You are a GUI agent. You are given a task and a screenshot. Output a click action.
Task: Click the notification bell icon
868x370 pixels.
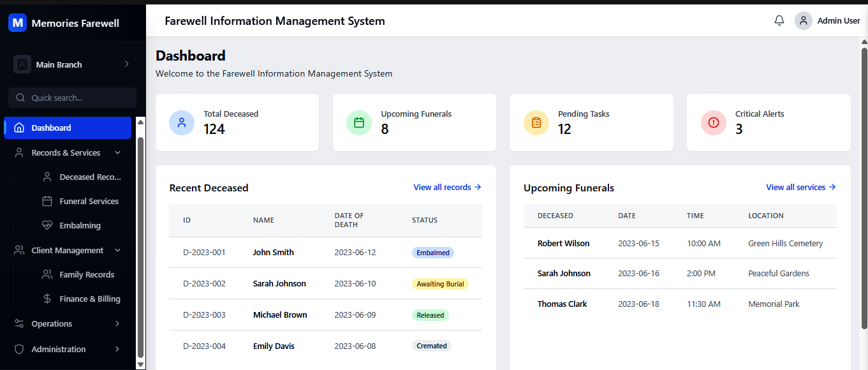779,20
